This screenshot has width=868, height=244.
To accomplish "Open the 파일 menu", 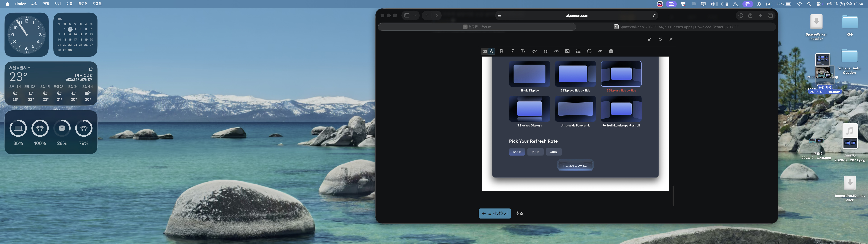I will click(34, 4).
